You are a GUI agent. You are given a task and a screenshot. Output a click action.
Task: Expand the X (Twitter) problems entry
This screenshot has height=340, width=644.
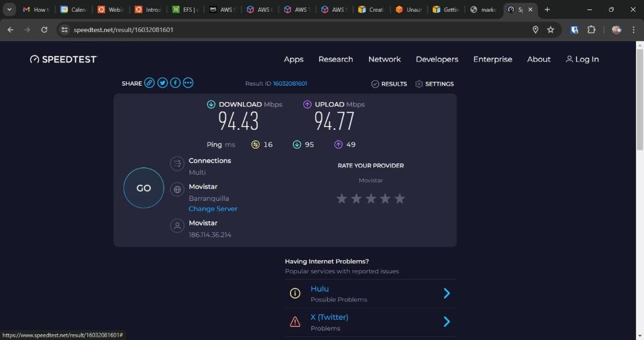[447, 322]
